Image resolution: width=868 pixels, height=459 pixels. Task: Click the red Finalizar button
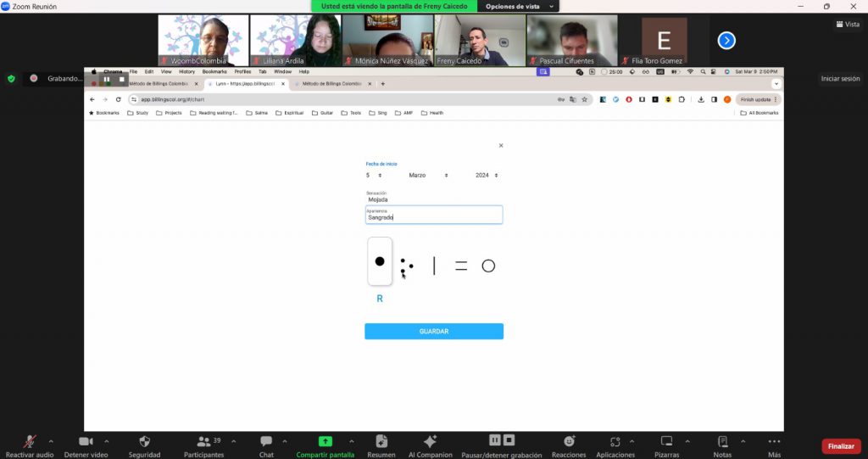(842, 446)
